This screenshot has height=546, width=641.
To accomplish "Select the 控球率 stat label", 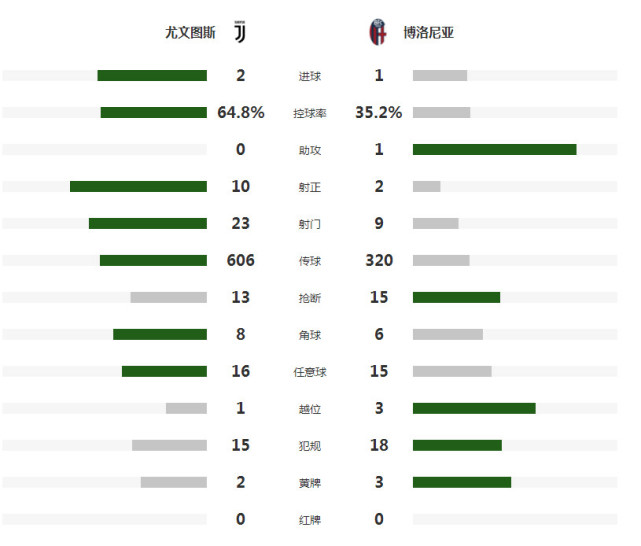I will (310, 113).
